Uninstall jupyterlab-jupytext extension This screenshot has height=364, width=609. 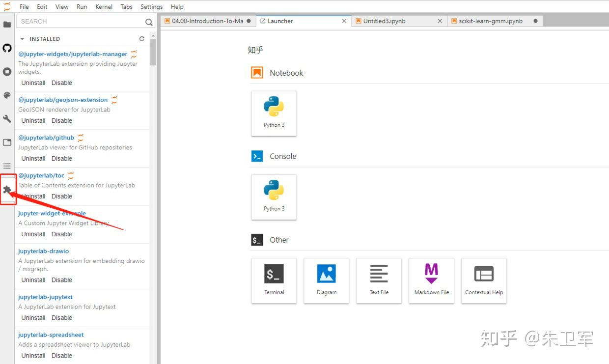[x=33, y=318]
